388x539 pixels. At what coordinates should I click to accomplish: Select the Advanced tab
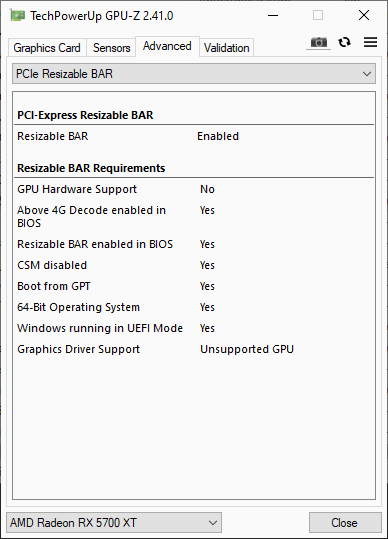click(167, 46)
